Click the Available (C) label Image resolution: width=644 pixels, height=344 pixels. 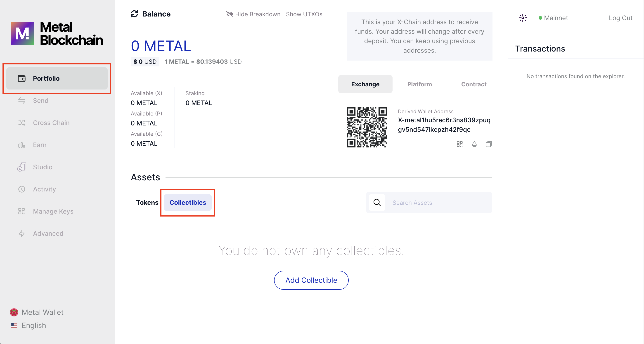pos(147,134)
